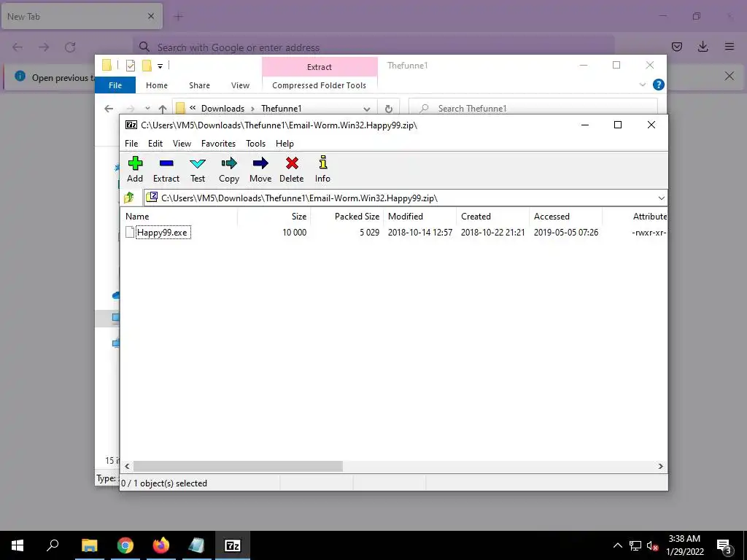747x560 pixels.
Task: Open the Pocket icon in Firefox toolbar
Action: 676,47
